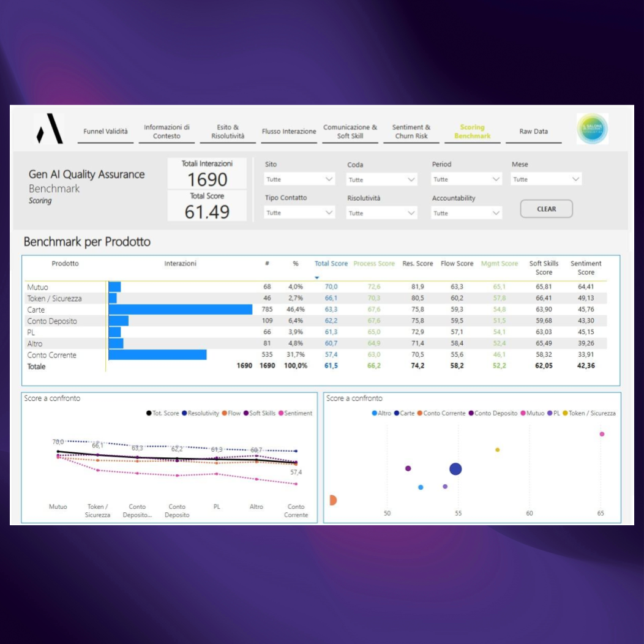Open the Mese filter dropdown
This screenshot has width=644, height=644.
546,179
